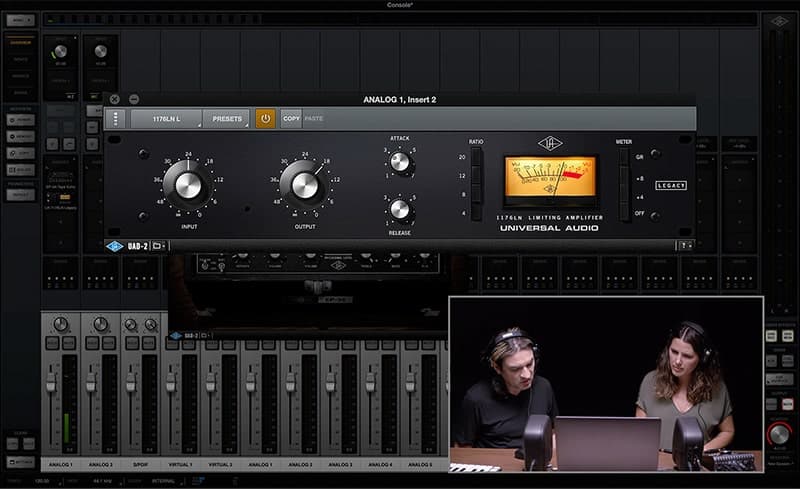The height and width of the screenshot is (489, 800).
Task: Set the meter switch to GR
Action: click(x=625, y=156)
